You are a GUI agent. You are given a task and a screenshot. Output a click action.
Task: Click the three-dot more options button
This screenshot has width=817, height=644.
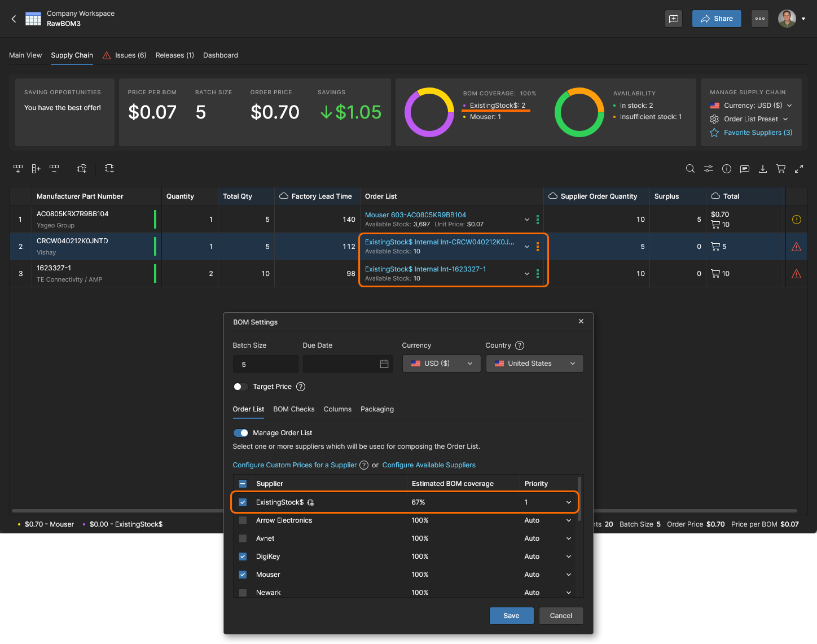click(x=760, y=19)
